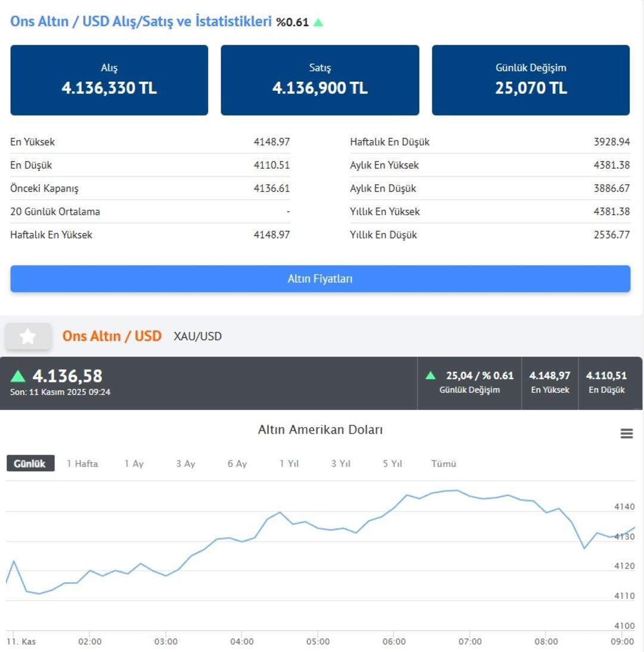Display the Tümü full history range
This screenshot has height=652, width=644.
tap(444, 463)
